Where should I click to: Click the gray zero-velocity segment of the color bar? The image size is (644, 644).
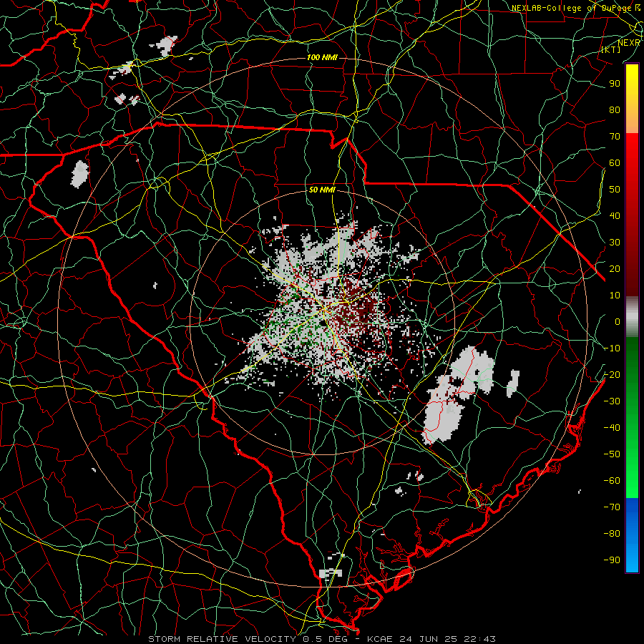point(632,317)
